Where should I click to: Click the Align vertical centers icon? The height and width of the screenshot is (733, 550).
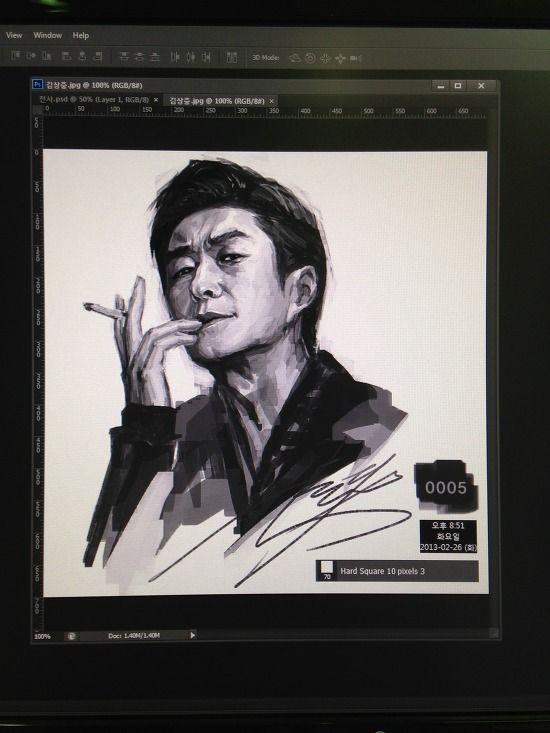(x=31, y=56)
